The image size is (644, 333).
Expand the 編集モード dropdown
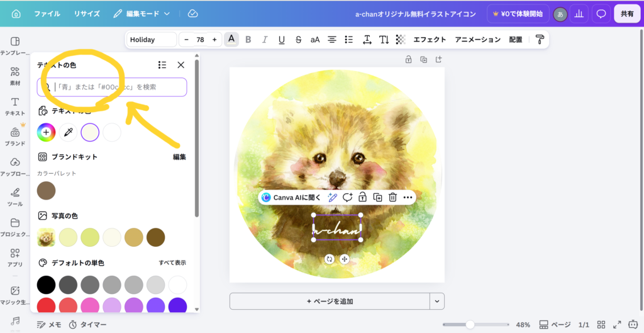pyautogui.click(x=142, y=14)
